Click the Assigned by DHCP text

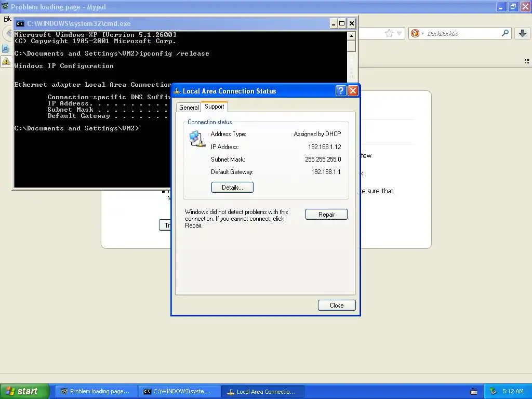(317, 134)
